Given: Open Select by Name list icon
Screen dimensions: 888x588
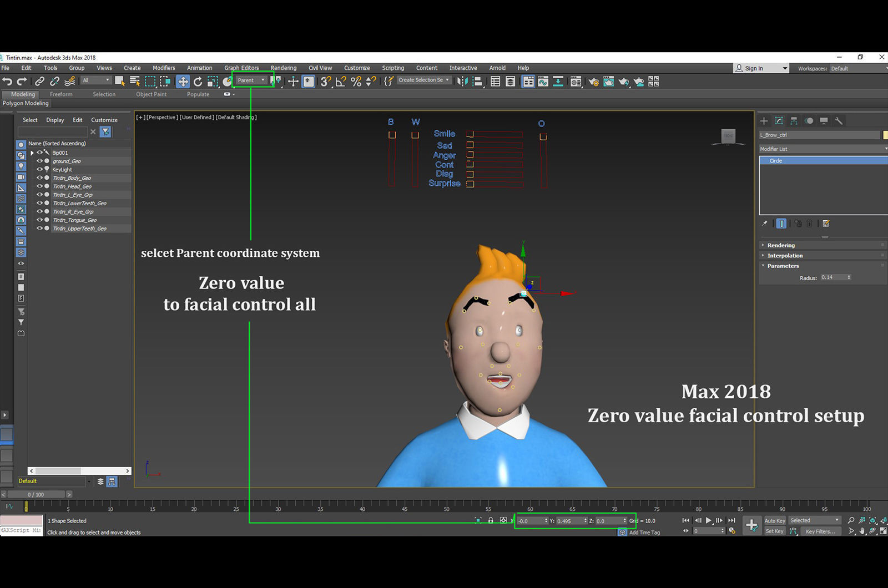Looking at the screenshot, I should (x=134, y=82).
